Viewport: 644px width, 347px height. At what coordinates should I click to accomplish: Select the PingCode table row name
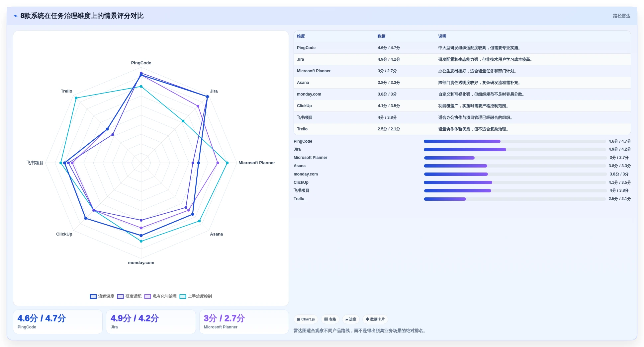pos(306,48)
